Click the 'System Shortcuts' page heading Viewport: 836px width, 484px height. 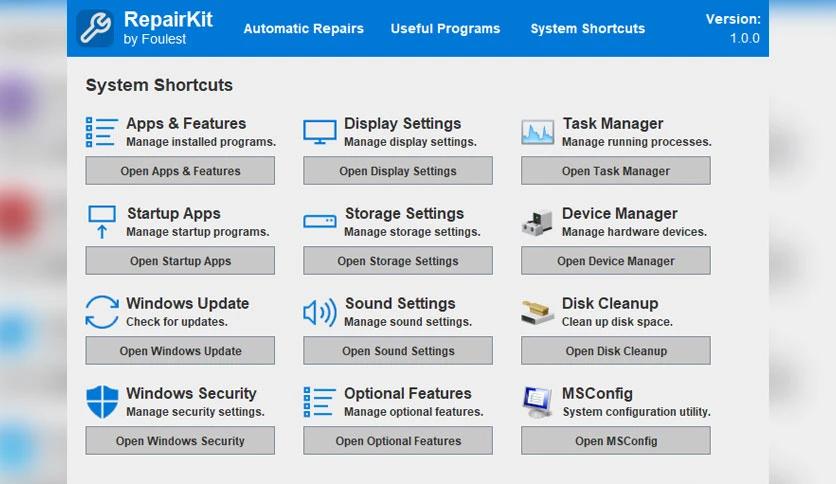[159, 85]
